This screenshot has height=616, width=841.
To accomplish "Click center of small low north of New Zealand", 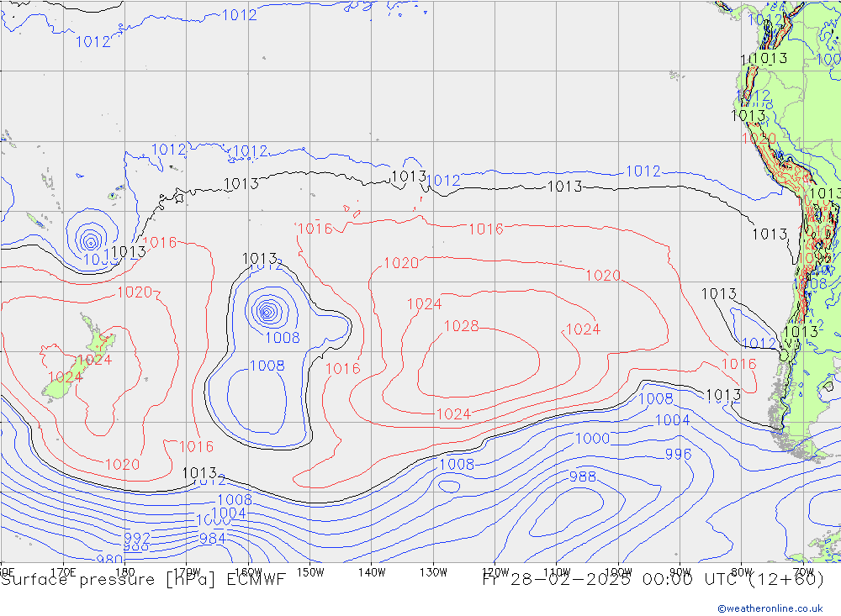I will click(89, 240).
